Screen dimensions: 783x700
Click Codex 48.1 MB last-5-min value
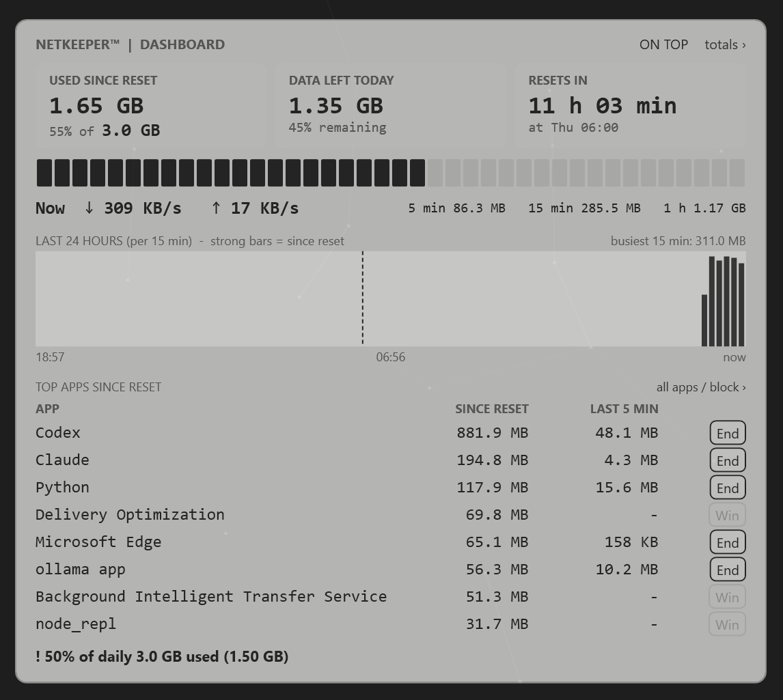click(x=627, y=433)
